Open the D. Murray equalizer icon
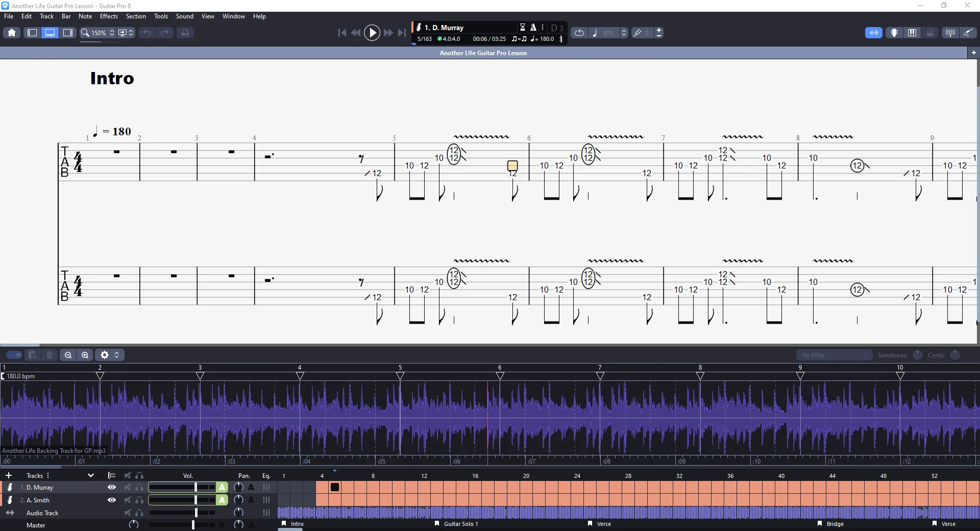Screen dimensions: 980x531 pyautogui.click(x=266, y=487)
